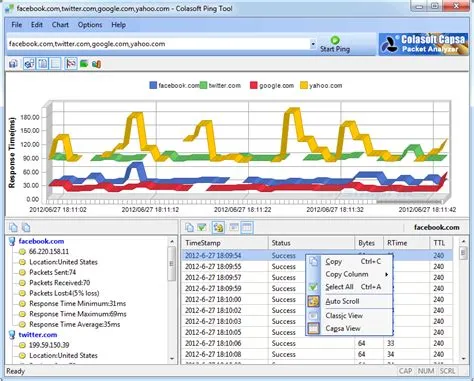The image size is (474, 381).
Task: Select Response Time Minimum:31ms item
Action: 78,303
